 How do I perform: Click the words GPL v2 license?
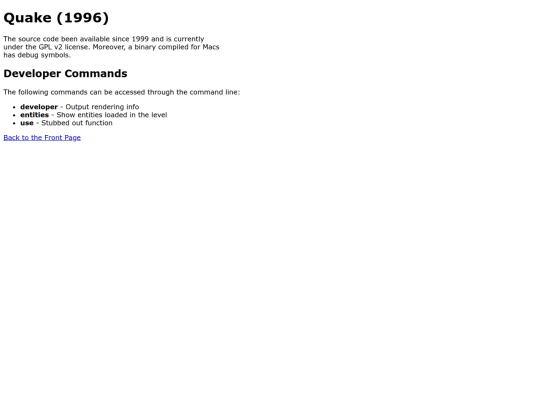pyautogui.click(x=64, y=47)
